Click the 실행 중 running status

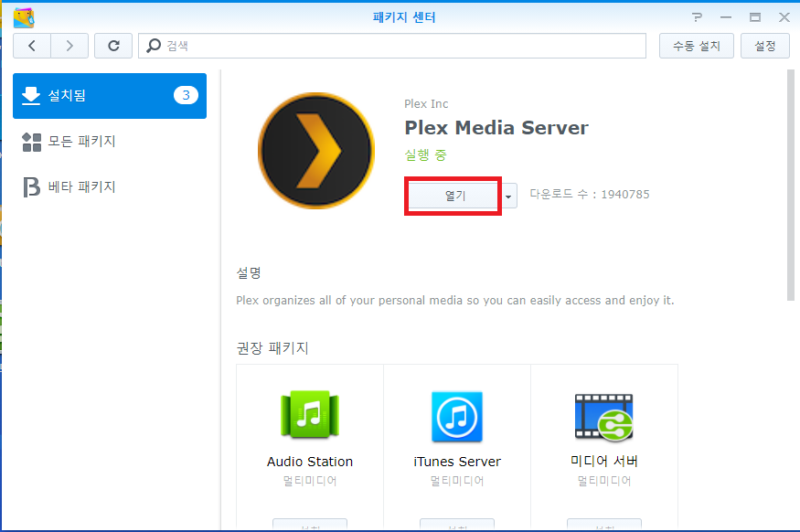pyautogui.click(x=425, y=155)
